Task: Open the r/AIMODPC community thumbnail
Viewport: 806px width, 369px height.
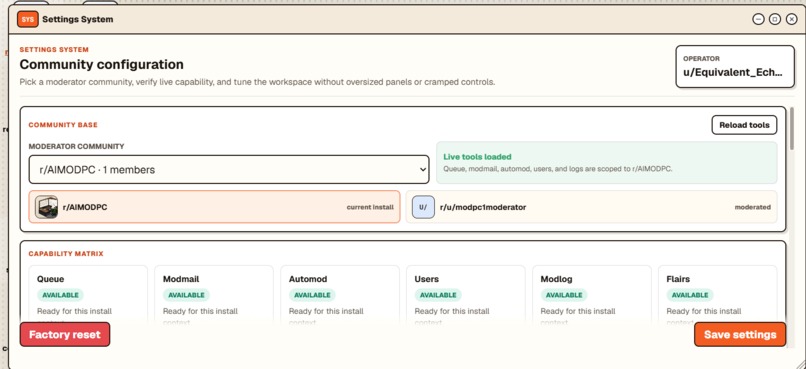Action: (46, 207)
